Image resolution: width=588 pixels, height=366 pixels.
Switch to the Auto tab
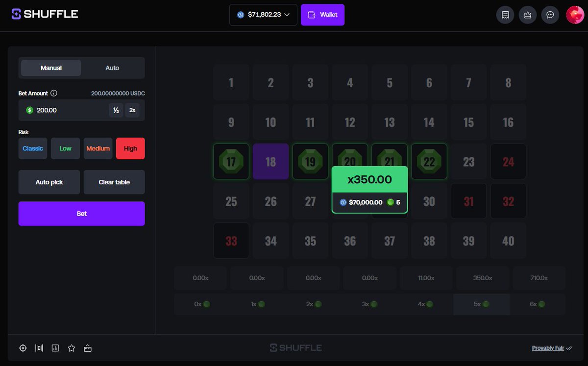click(x=112, y=68)
